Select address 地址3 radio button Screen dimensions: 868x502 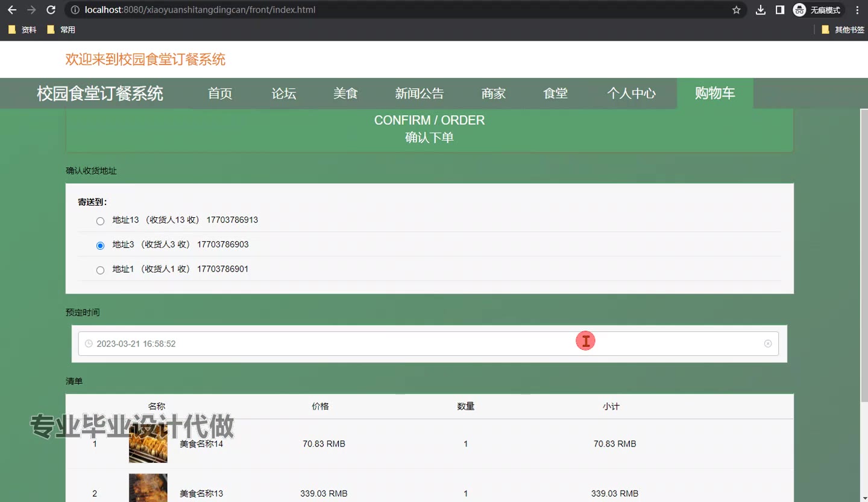point(100,246)
